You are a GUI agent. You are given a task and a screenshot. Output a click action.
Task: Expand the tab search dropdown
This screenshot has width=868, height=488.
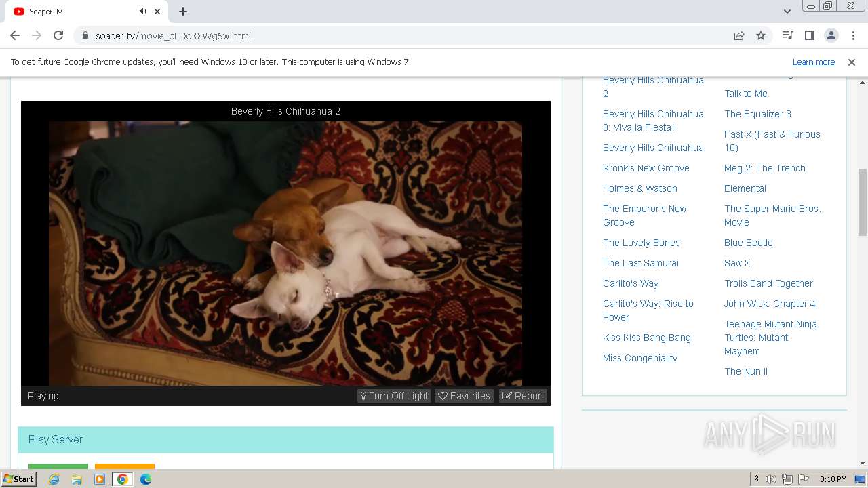[x=787, y=12]
